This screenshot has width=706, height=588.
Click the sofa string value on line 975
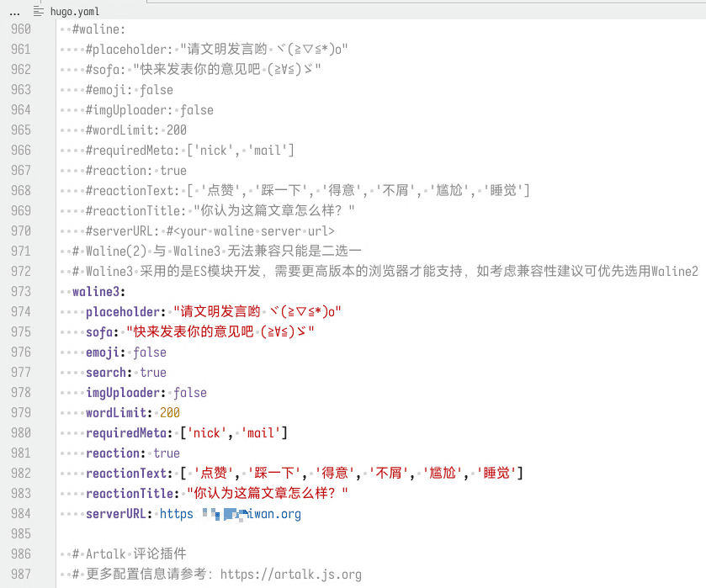(220, 332)
